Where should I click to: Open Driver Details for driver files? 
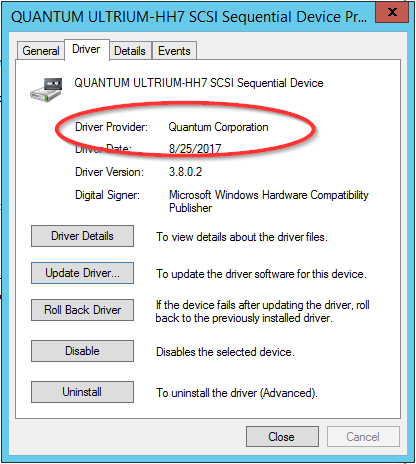point(82,236)
